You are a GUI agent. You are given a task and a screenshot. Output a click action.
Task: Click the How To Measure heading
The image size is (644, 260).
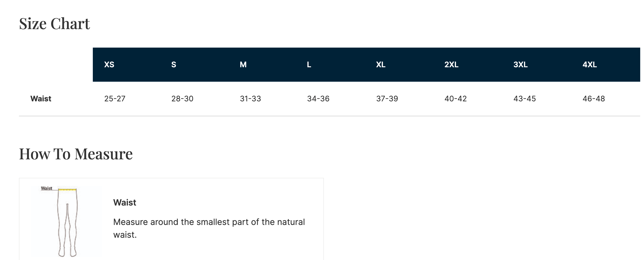pos(76,154)
